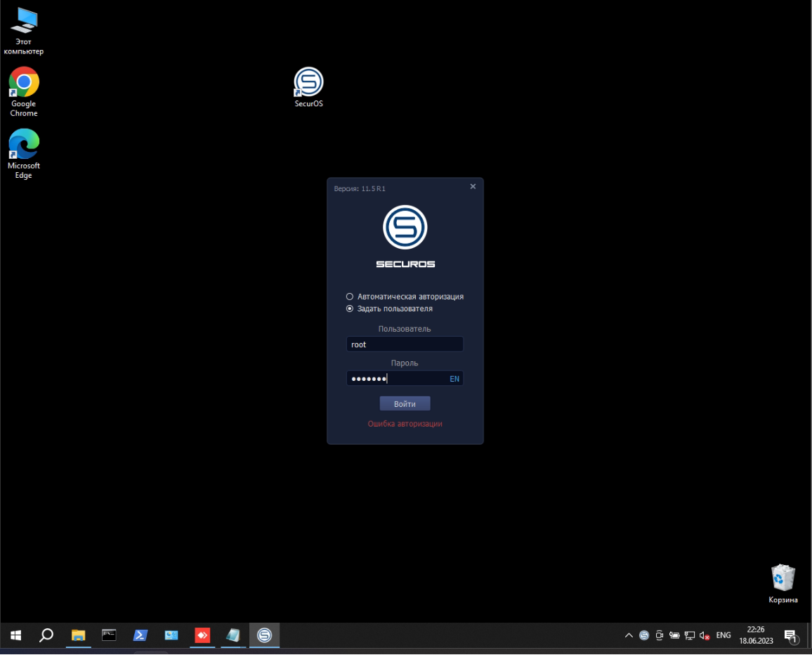
Task: Open the command prompt taskbar icon
Action: coord(109,635)
